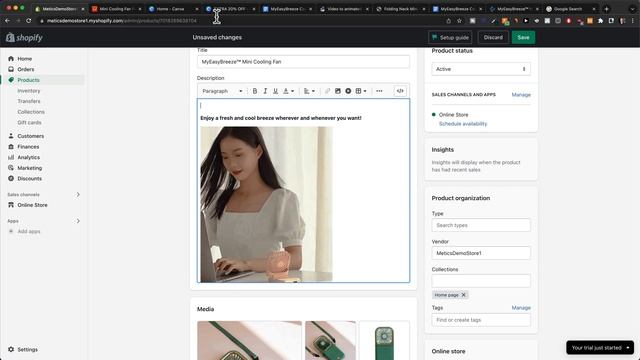Focus the Collections field

coord(481,281)
